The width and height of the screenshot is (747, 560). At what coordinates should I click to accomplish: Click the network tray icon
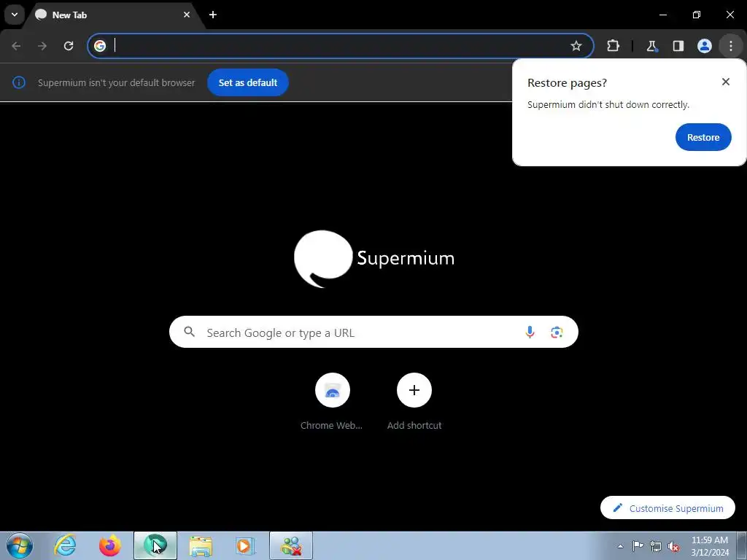point(656,546)
